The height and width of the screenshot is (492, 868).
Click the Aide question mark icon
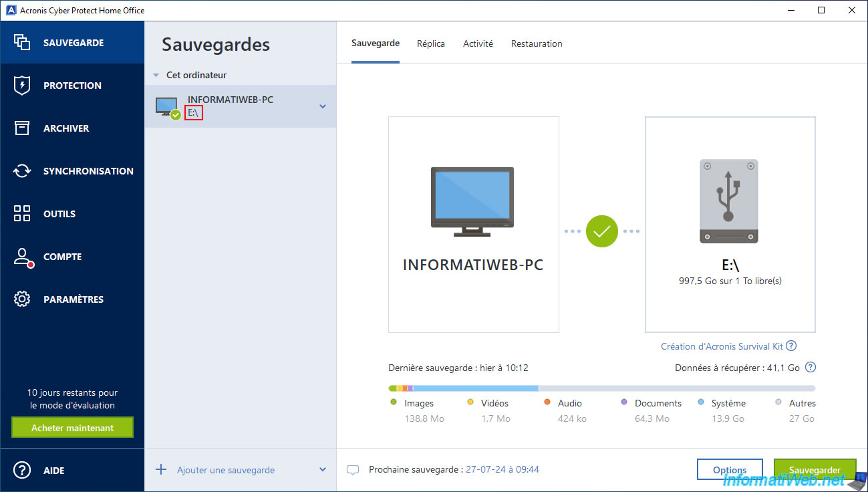22,471
